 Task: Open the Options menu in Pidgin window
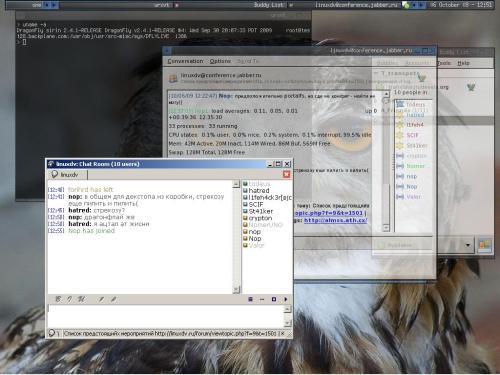tap(220, 61)
